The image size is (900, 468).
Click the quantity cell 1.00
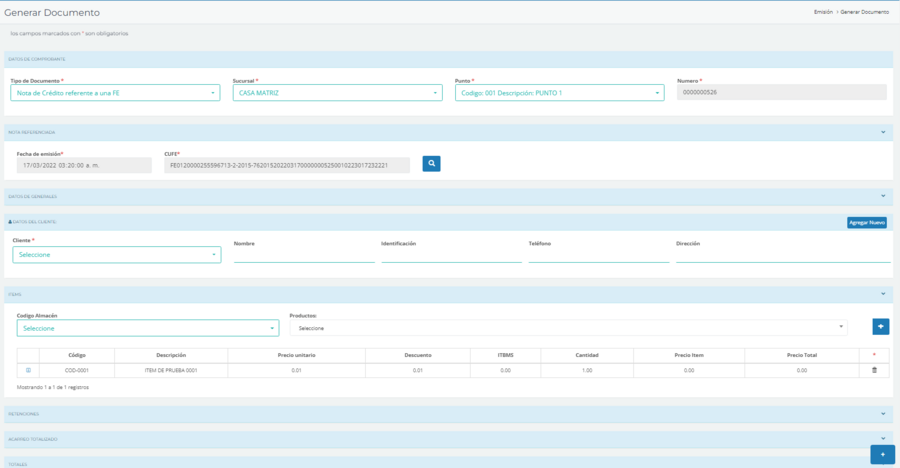pyautogui.click(x=587, y=370)
